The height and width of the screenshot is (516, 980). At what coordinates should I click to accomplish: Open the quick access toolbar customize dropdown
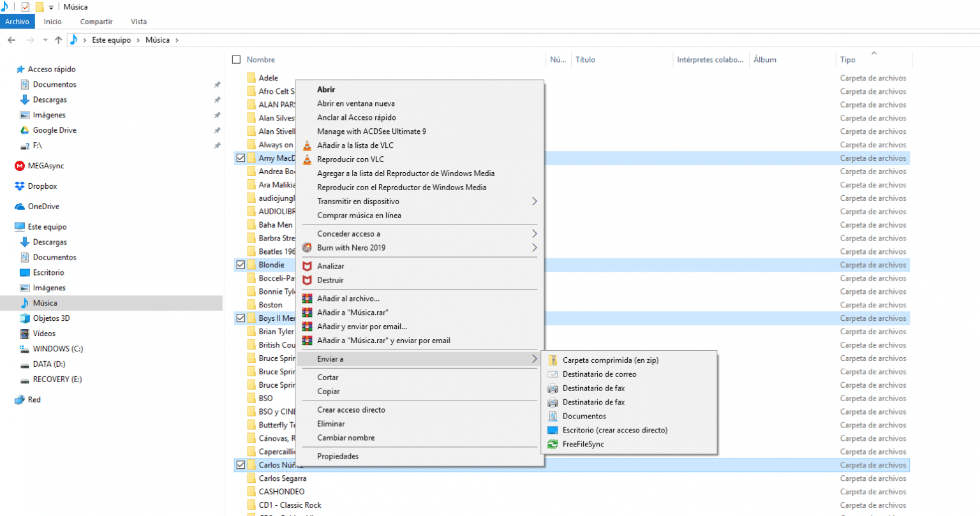point(52,7)
